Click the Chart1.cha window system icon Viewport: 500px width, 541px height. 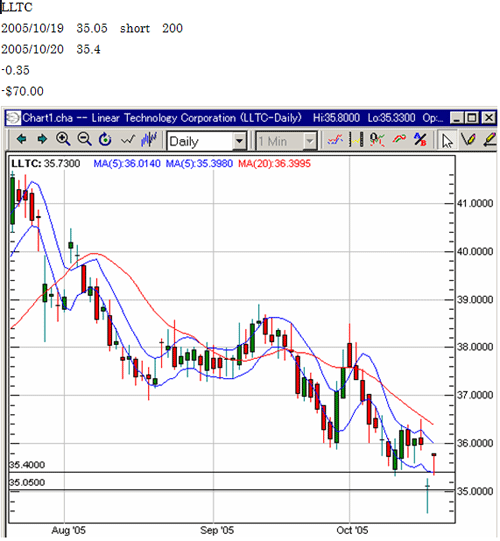pos(13,118)
